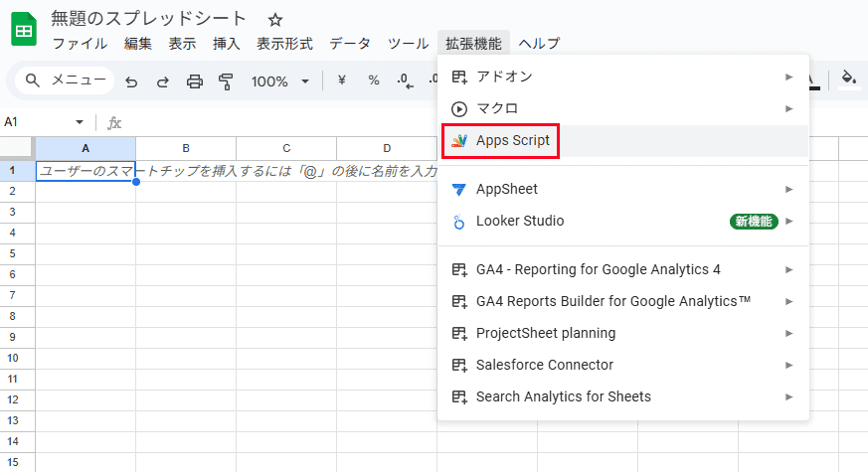Click the Undo arrow icon
This screenshot has width=868, height=472.
point(131,81)
